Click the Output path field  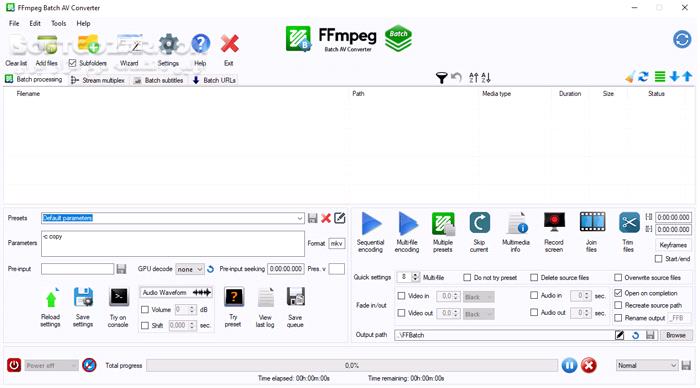(x=504, y=335)
